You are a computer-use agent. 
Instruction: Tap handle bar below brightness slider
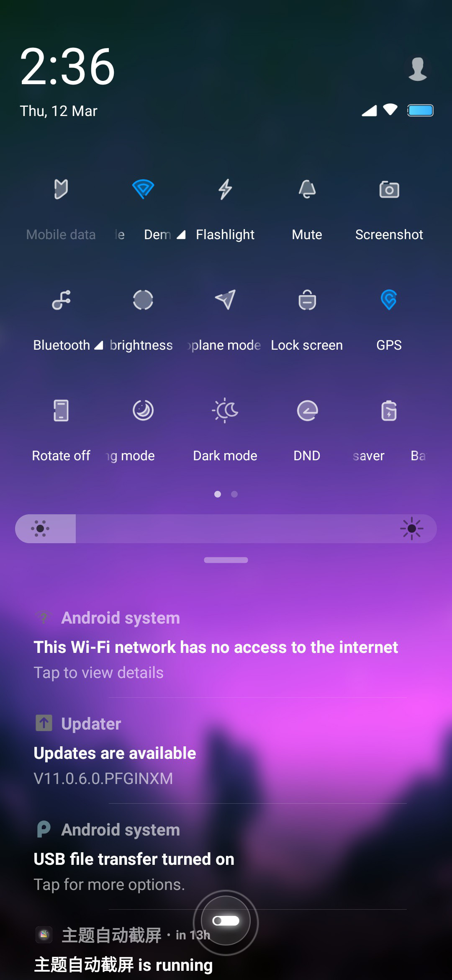(226, 560)
